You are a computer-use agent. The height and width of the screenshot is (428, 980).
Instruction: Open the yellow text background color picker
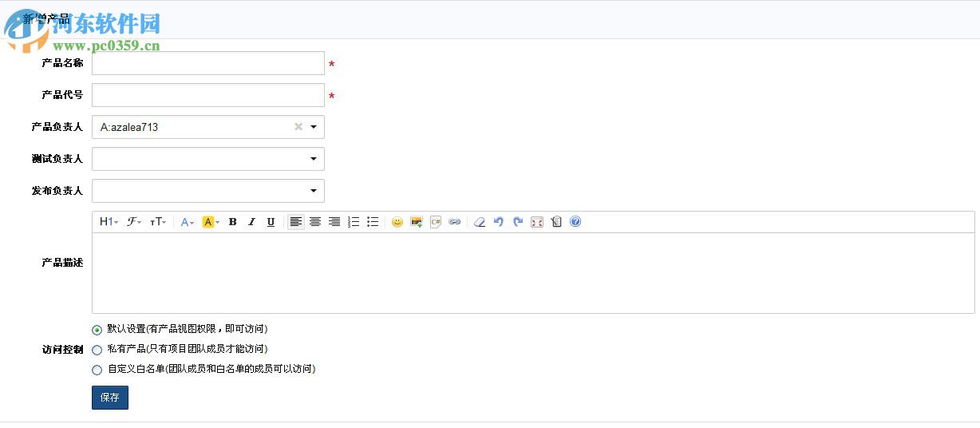(x=211, y=222)
